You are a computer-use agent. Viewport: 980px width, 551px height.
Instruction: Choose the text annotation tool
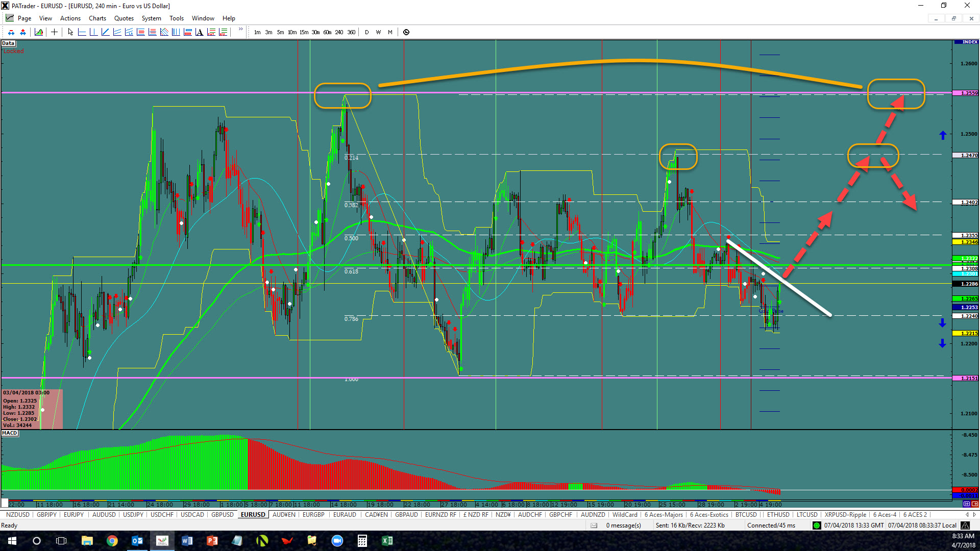[x=199, y=32]
